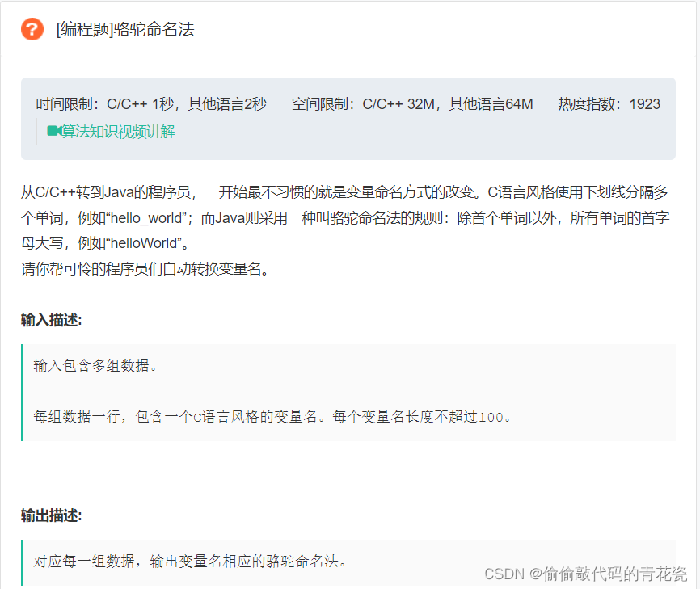Click the line 输入包含多组数据。

point(95,366)
